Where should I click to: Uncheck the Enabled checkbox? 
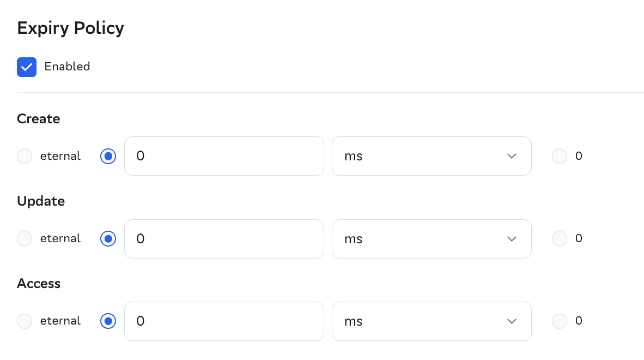(x=27, y=67)
